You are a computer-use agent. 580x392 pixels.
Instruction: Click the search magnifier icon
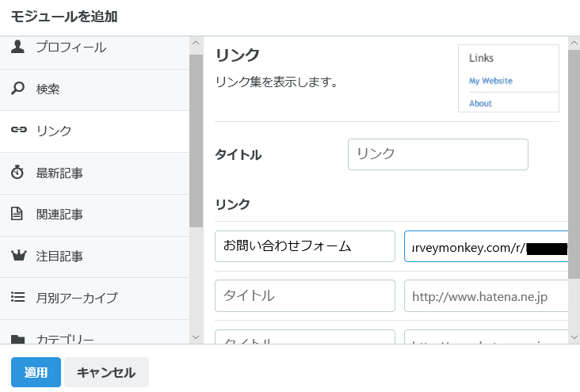[17, 89]
